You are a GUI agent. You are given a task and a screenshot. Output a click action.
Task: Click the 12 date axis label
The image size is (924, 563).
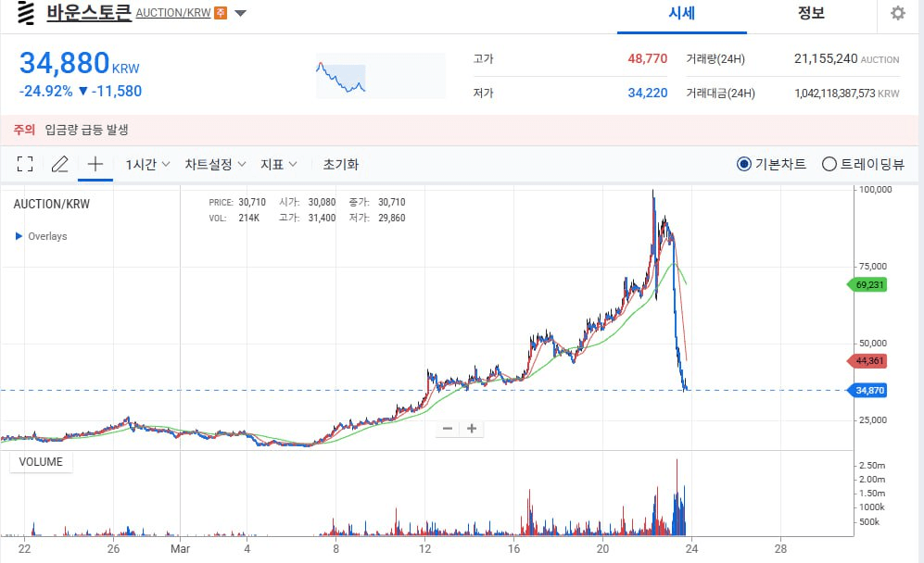tap(424, 549)
